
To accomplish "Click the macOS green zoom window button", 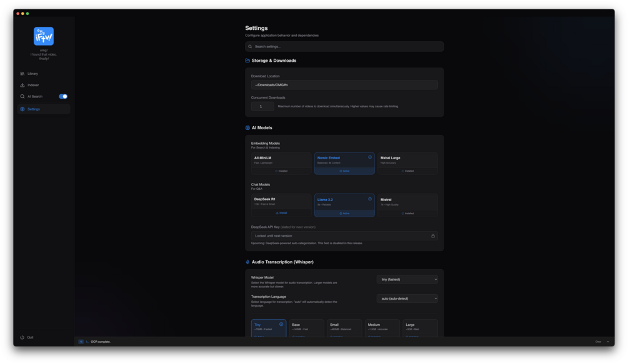I will [27, 14].
